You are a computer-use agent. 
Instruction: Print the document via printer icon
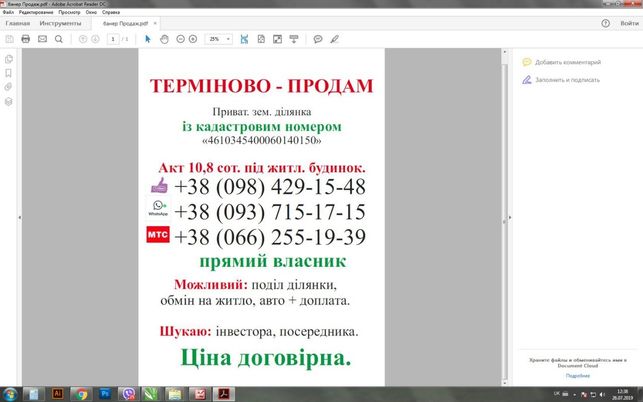[25, 39]
